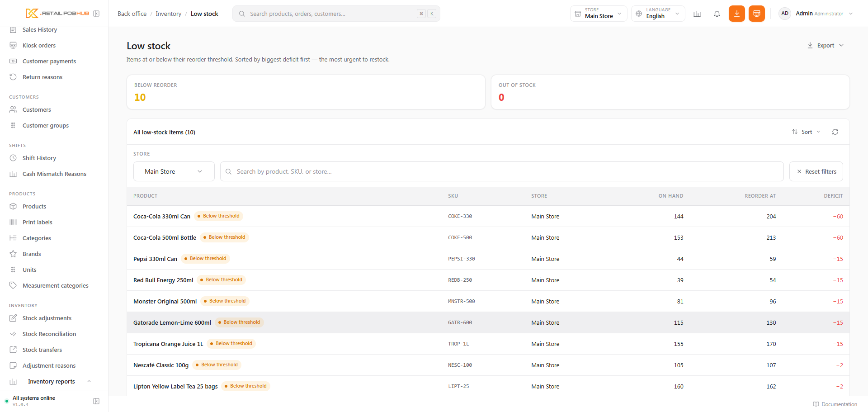
Task: Click Lipton Yellow Label Tea 25 bags
Action: (x=175, y=387)
